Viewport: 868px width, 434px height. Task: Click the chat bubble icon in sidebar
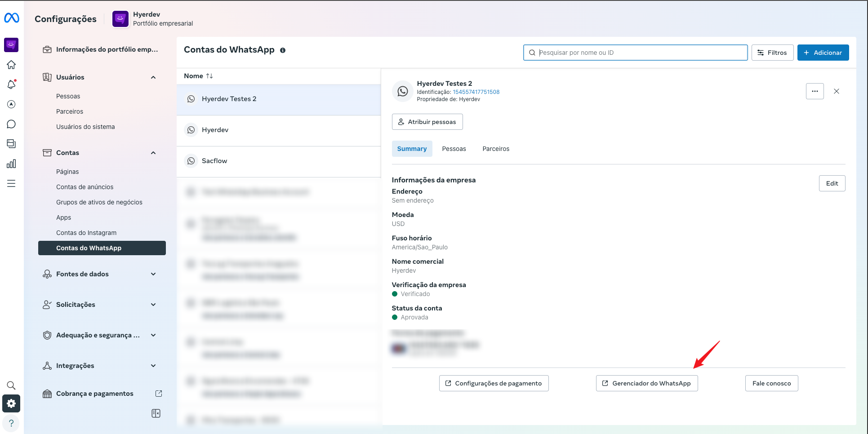tap(11, 124)
